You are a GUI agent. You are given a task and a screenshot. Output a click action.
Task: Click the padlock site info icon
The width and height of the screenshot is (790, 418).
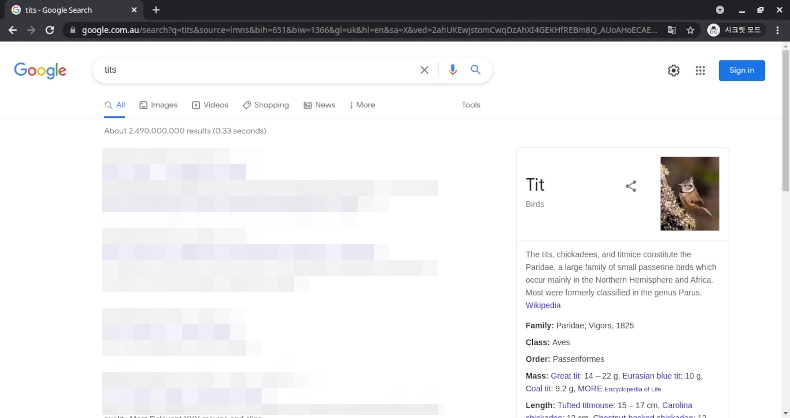coord(73,30)
